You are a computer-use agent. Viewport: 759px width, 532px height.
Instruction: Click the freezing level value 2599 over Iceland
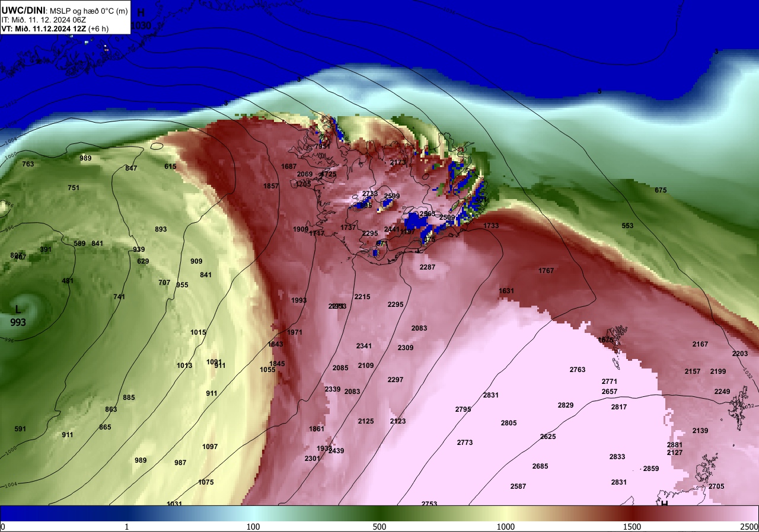click(x=392, y=196)
